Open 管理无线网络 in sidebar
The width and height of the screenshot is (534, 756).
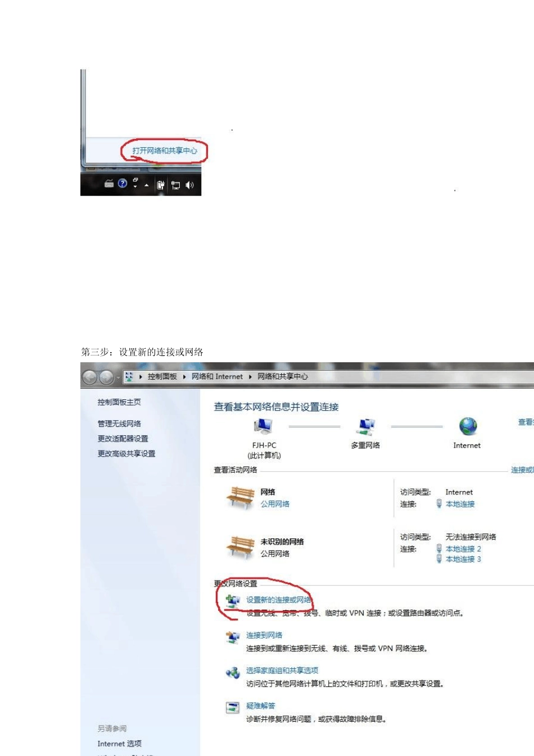click(119, 424)
